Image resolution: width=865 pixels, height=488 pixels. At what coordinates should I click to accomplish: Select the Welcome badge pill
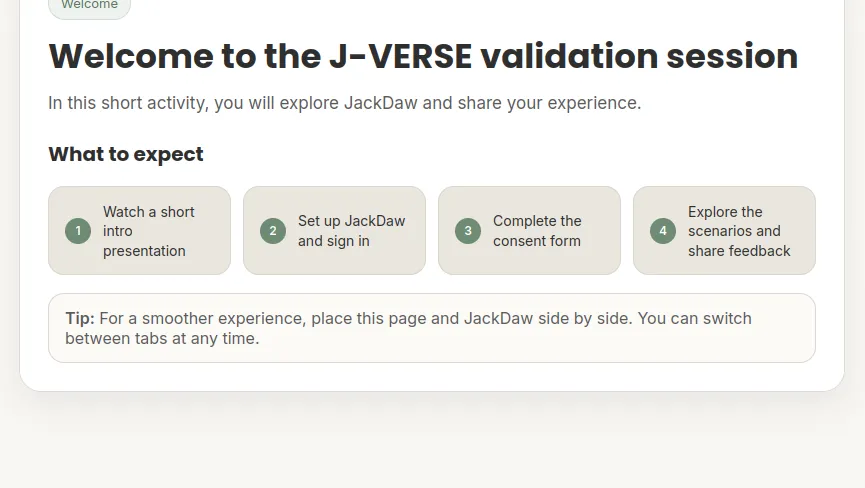(89, 7)
